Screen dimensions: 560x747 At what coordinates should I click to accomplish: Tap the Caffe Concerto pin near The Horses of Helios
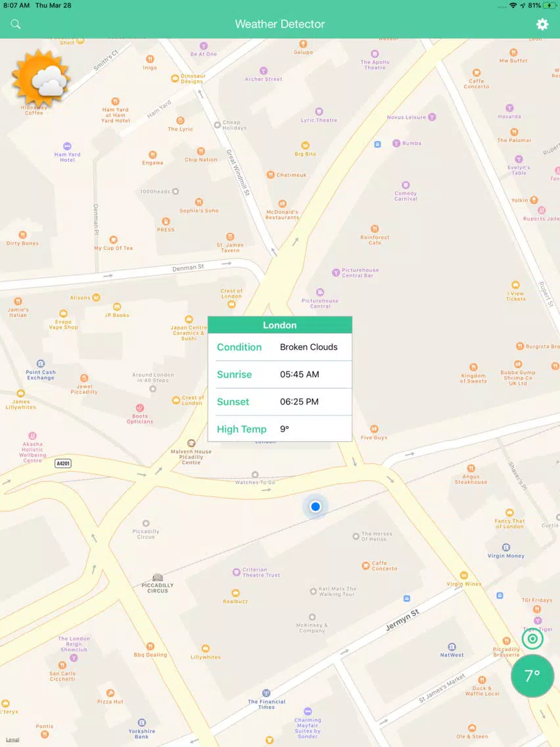(365, 566)
